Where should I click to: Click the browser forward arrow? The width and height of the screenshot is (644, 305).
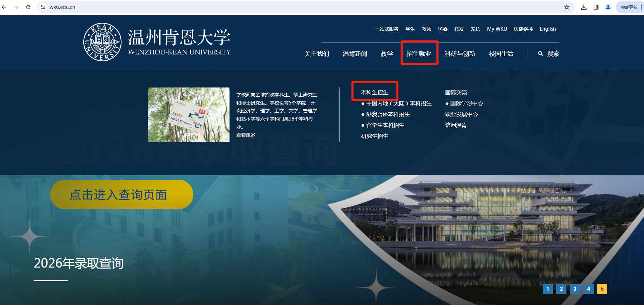(16, 7)
